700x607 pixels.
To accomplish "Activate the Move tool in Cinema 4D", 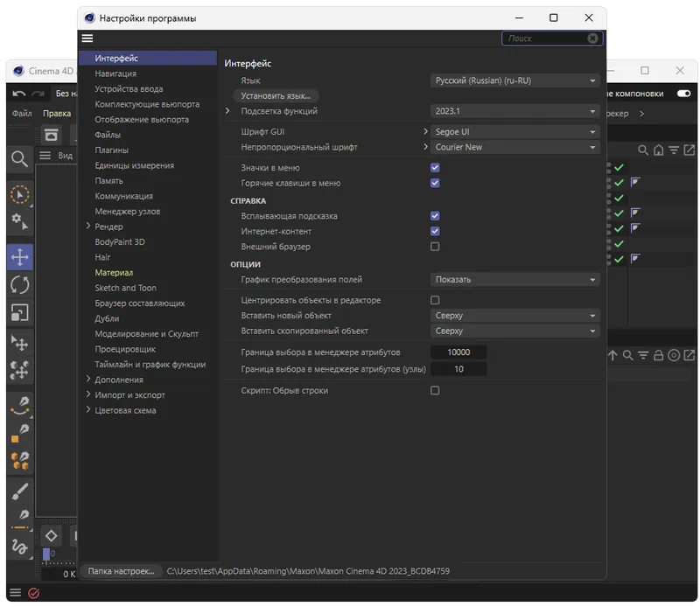I will point(19,257).
